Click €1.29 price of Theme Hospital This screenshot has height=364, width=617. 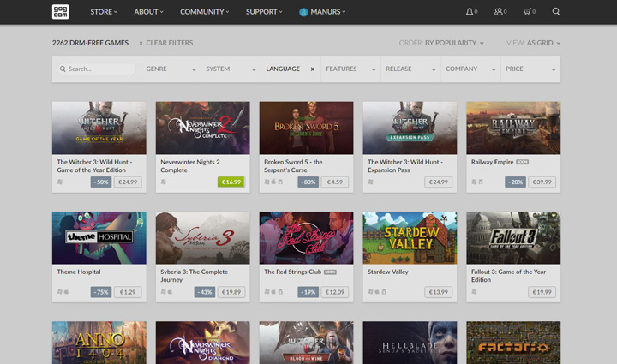(x=128, y=292)
